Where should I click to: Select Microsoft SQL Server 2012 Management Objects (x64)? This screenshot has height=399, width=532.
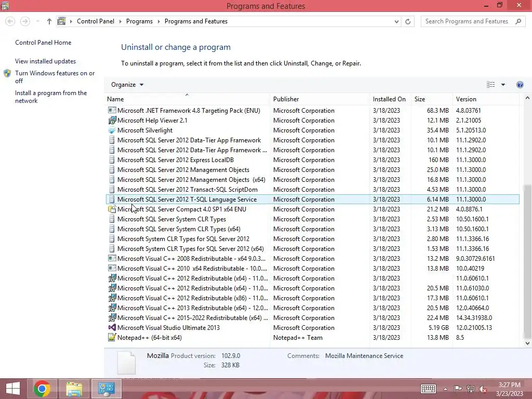coord(312,180)
